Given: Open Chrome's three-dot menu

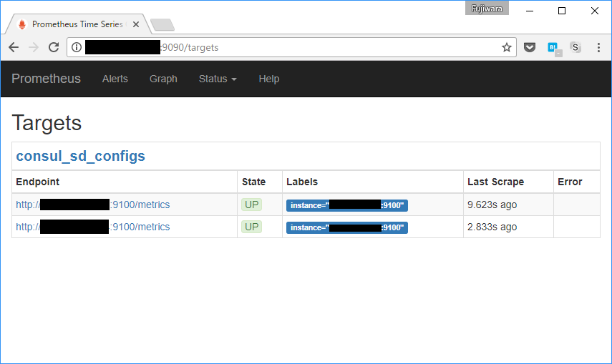Looking at the screenshot, I should (x=598, y=48).
